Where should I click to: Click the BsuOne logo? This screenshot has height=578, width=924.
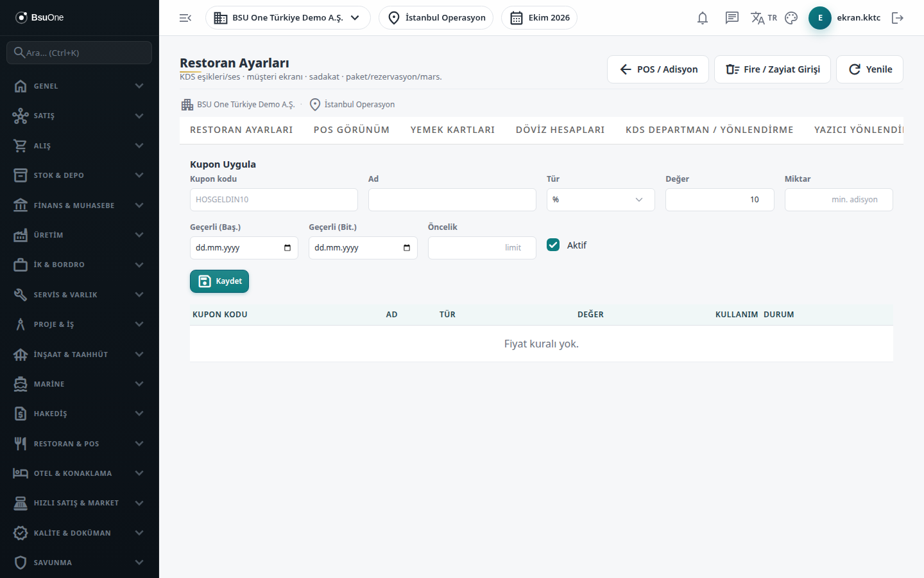click(x=40, y=17)
